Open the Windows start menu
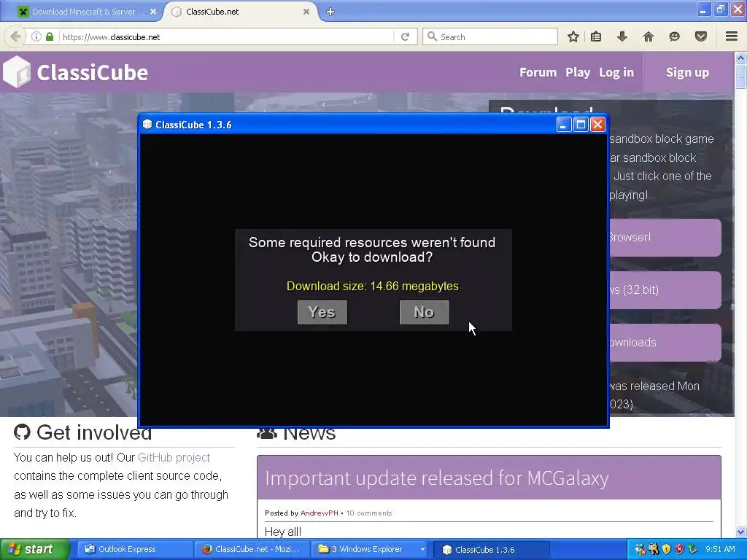 34,549
